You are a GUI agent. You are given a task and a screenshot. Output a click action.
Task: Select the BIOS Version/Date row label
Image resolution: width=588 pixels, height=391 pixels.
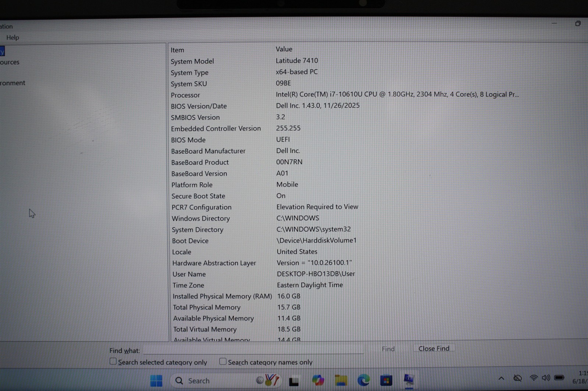tap(199, 106)
